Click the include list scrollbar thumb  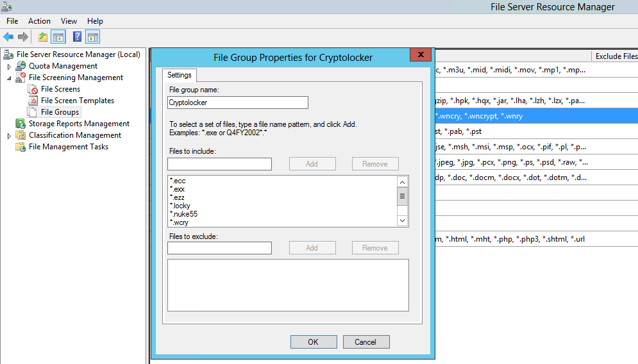pos(402,197)
